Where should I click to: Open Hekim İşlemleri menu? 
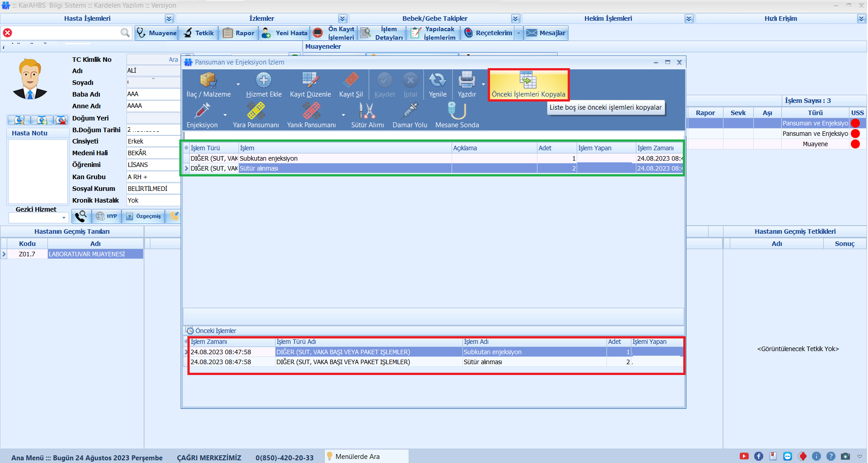click(608, 19)
